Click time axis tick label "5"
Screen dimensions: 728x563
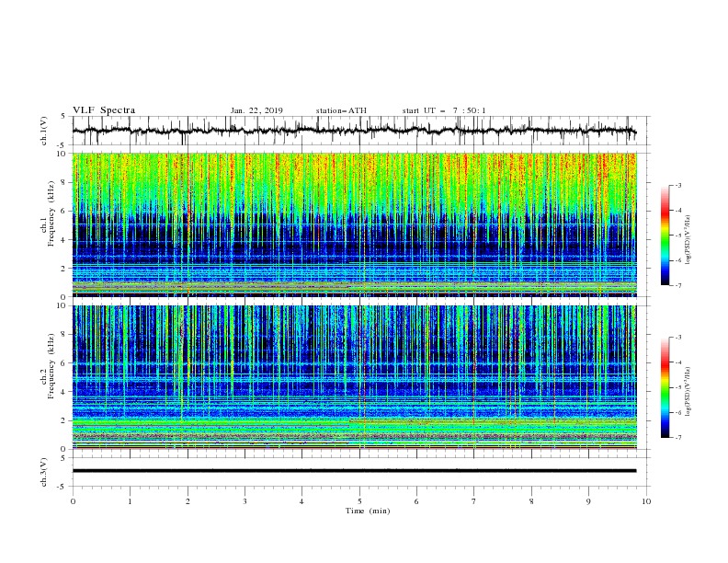[359, 501]
